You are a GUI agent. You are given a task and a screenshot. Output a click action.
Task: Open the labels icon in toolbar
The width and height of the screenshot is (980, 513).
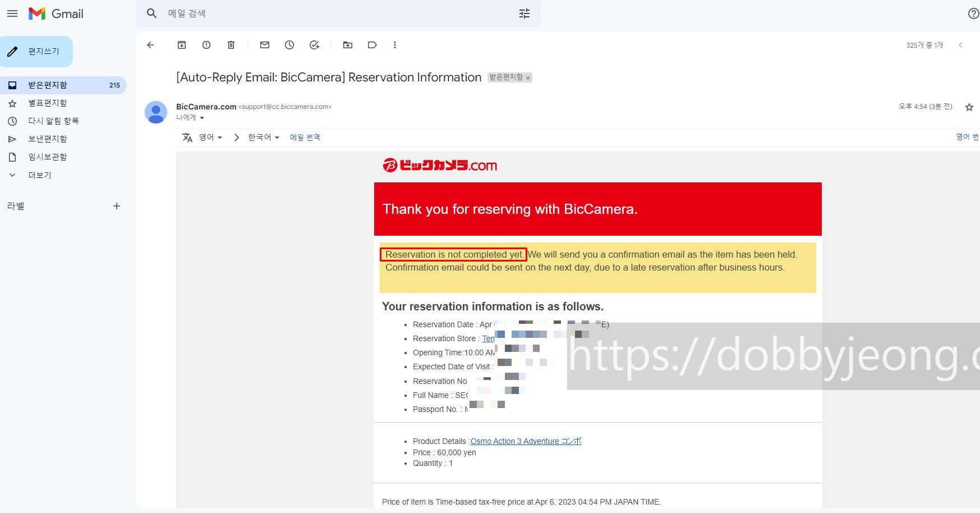(372, 45)
